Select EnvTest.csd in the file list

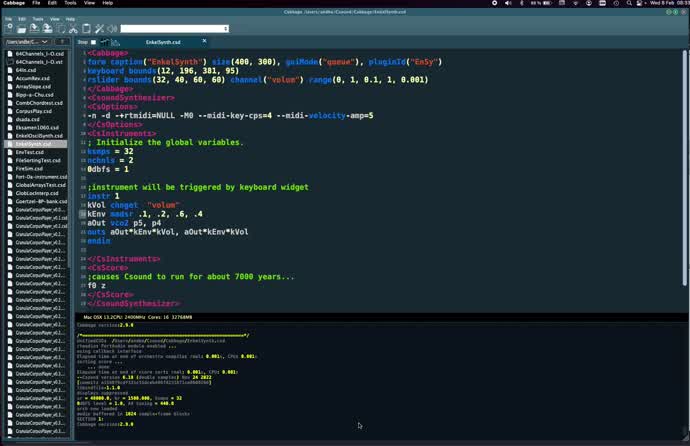[x=36, y=152]
